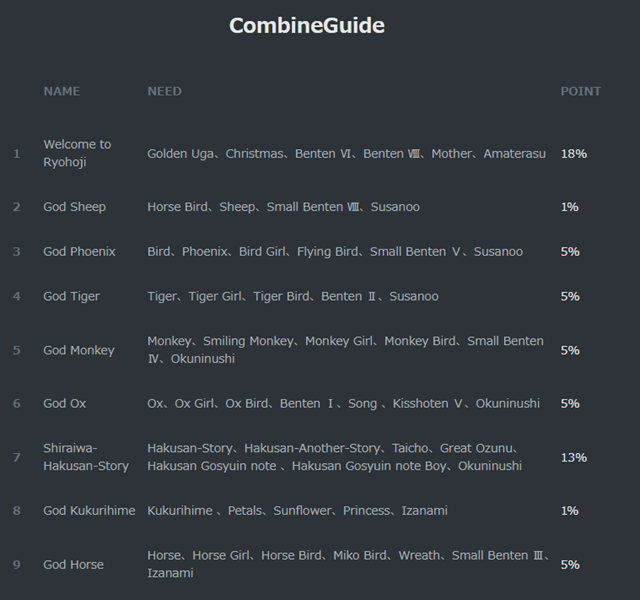Click the requirements text starting with Hakusan-Story
The height and width of the screenshot is (600, 640).
pos(334,457)
